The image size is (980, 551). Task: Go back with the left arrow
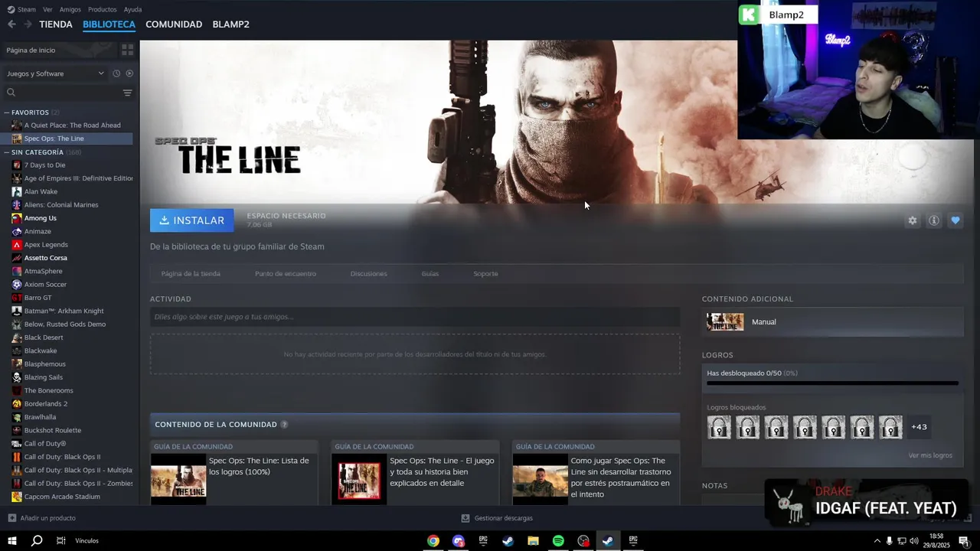pyautogui.click(x=11, y=24)
